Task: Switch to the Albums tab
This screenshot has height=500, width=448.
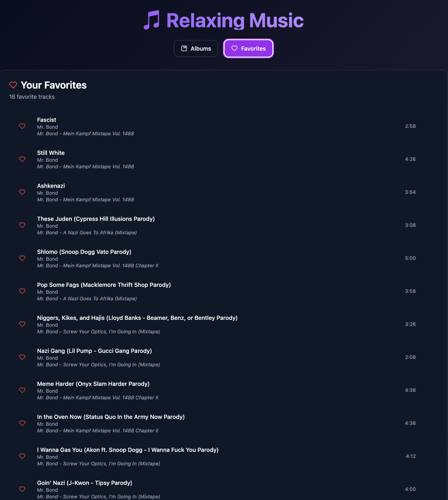Action: pyautogui.click(x=196, y=48)
